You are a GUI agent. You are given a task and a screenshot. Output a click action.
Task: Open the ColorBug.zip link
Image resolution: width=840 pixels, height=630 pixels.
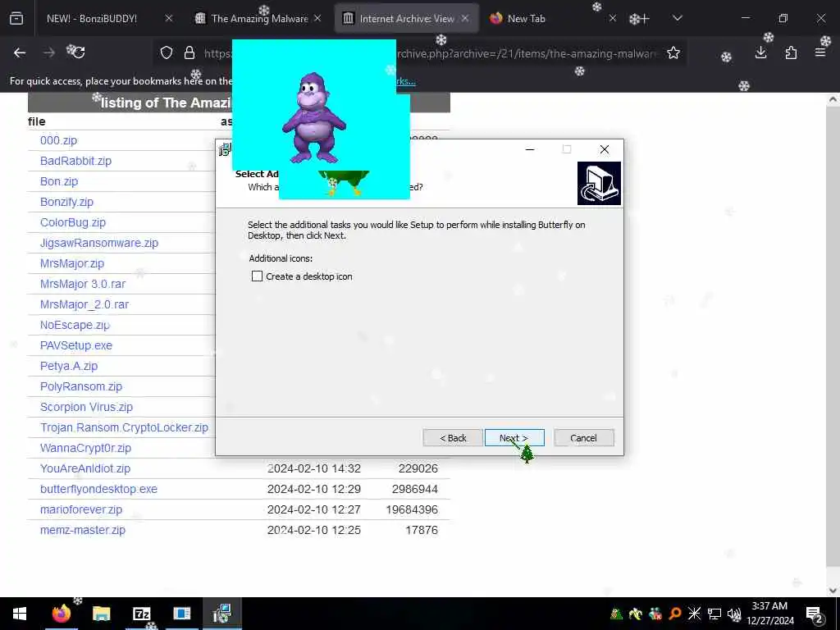73,222
